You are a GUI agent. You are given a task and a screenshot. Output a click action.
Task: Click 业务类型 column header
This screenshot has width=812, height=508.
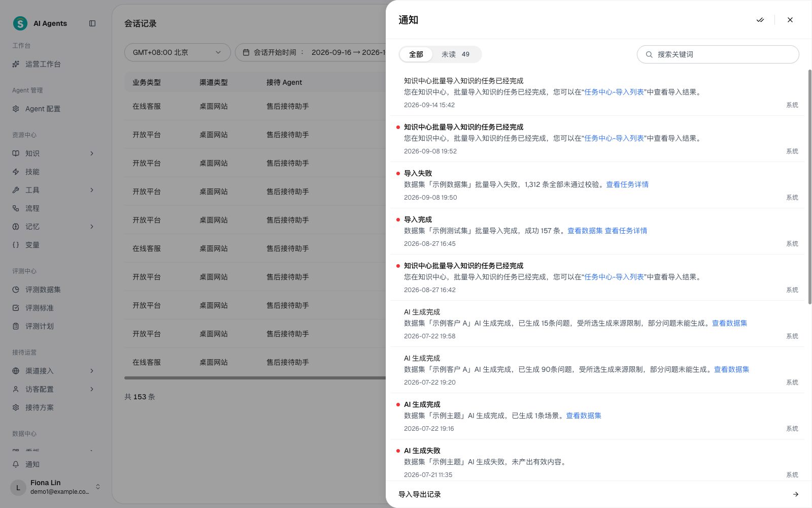[147, 82]
